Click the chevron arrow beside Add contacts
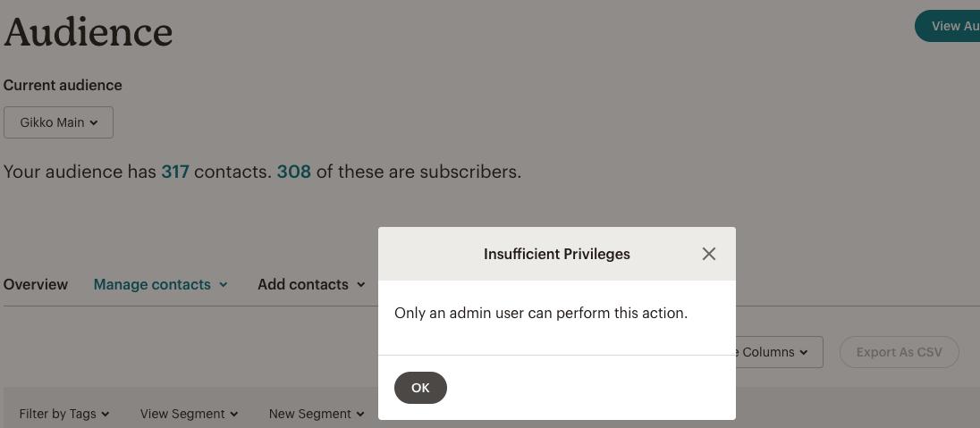 point(361,285)
